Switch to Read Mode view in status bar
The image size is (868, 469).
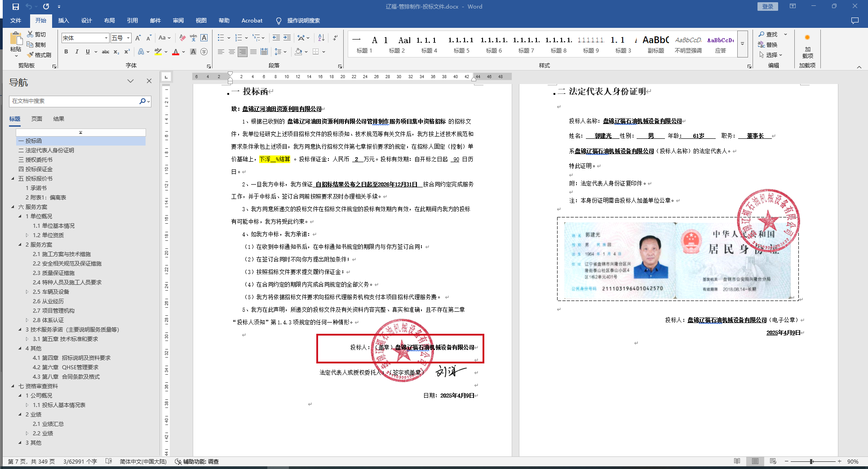tap(737, 461)
